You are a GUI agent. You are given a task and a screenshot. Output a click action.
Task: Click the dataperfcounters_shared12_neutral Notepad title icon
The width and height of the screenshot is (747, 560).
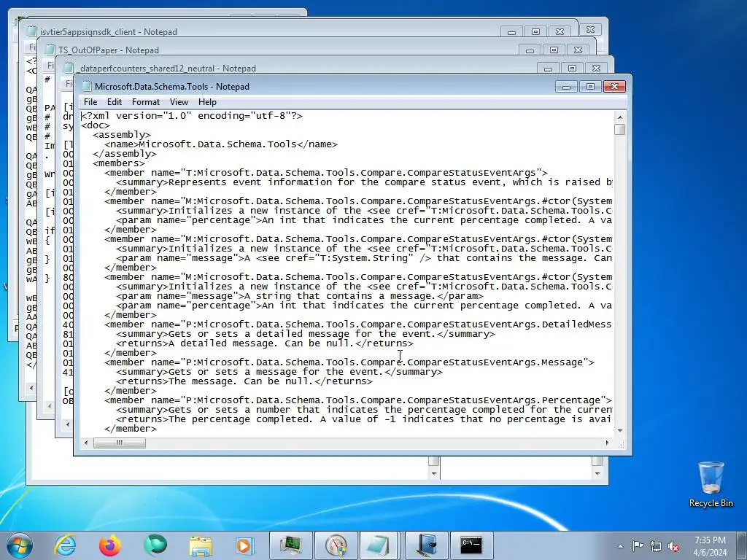[x=68, y=68]
